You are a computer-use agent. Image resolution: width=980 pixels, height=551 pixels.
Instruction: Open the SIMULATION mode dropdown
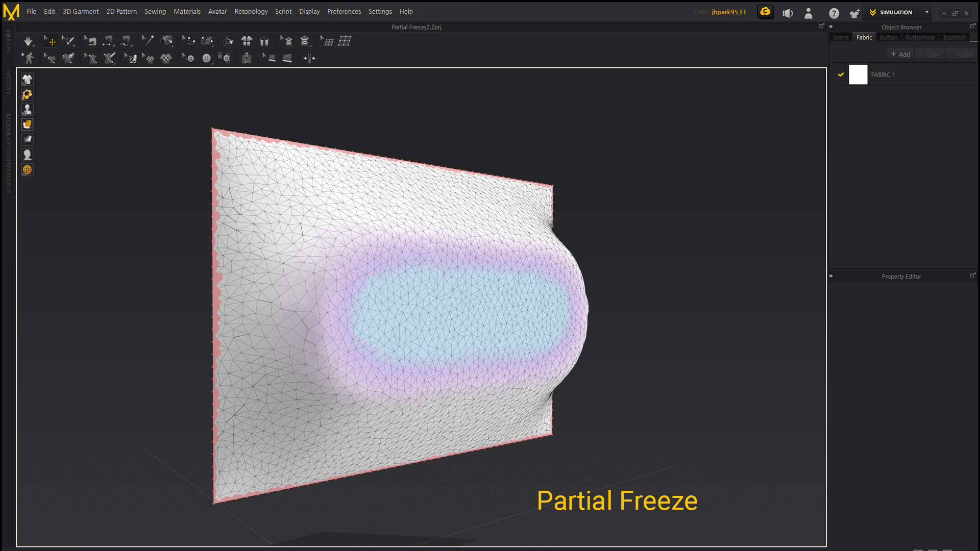928,12
